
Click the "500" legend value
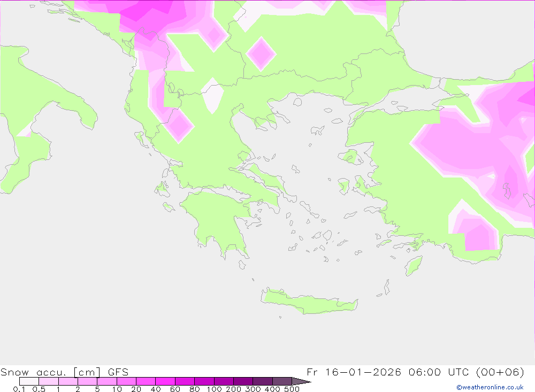pyautogui.click(x=292, y=389)
